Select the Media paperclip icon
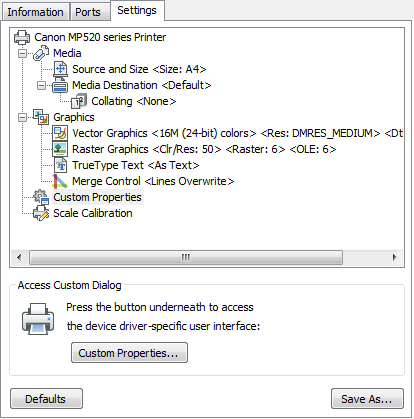 coord(41,53)
